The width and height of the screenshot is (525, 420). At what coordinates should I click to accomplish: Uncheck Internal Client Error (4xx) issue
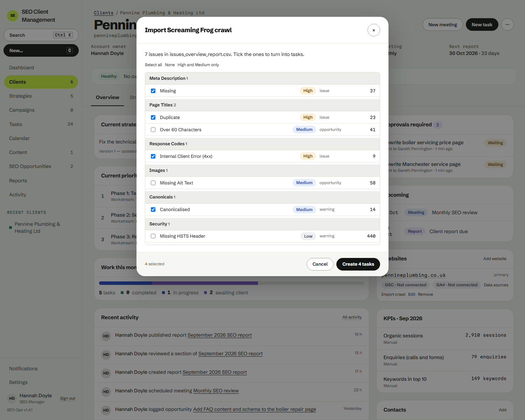click(153, 156)
